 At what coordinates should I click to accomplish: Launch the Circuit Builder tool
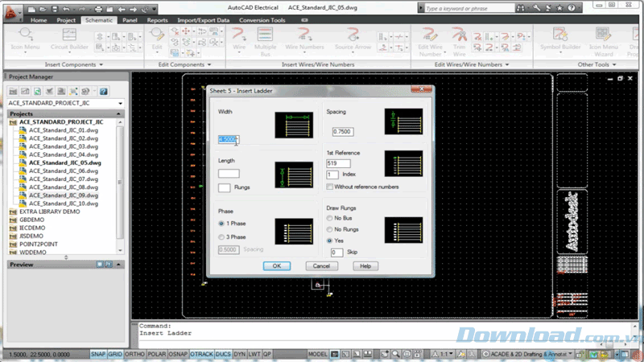coord(69,39)
